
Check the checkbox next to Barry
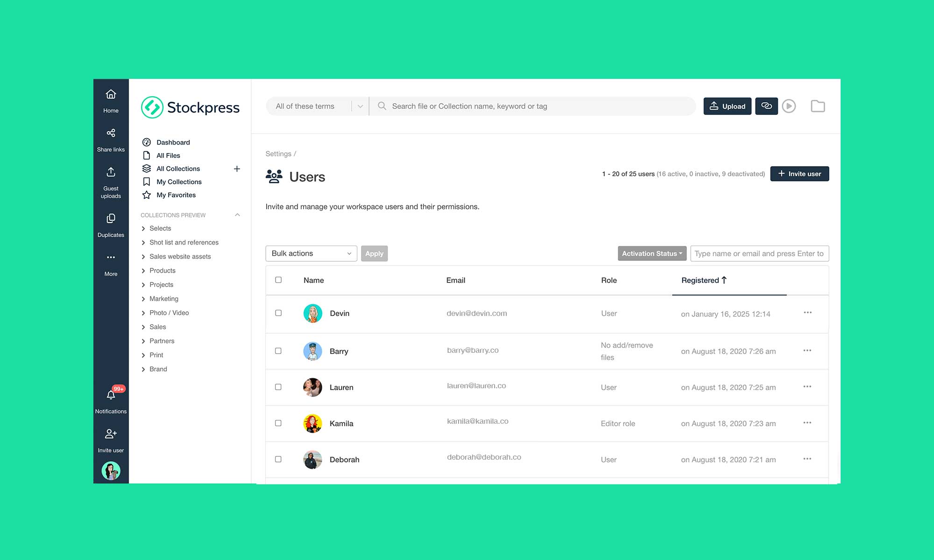(x=278, y=351)
